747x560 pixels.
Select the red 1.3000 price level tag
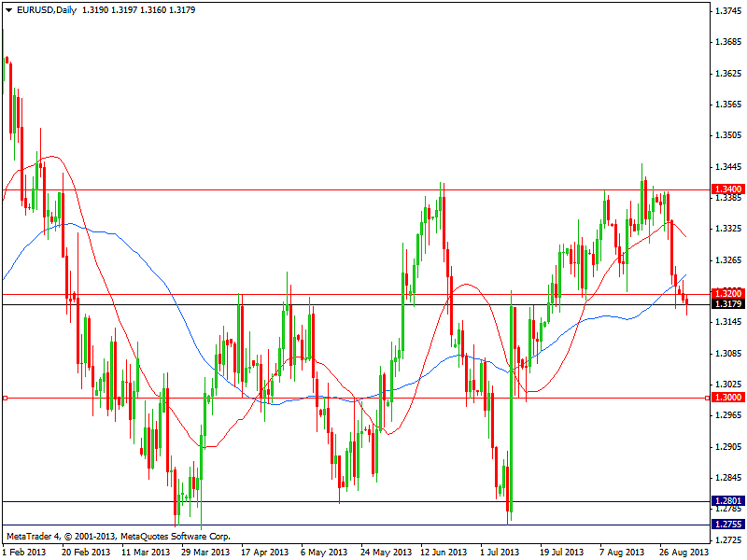(726, 398)
